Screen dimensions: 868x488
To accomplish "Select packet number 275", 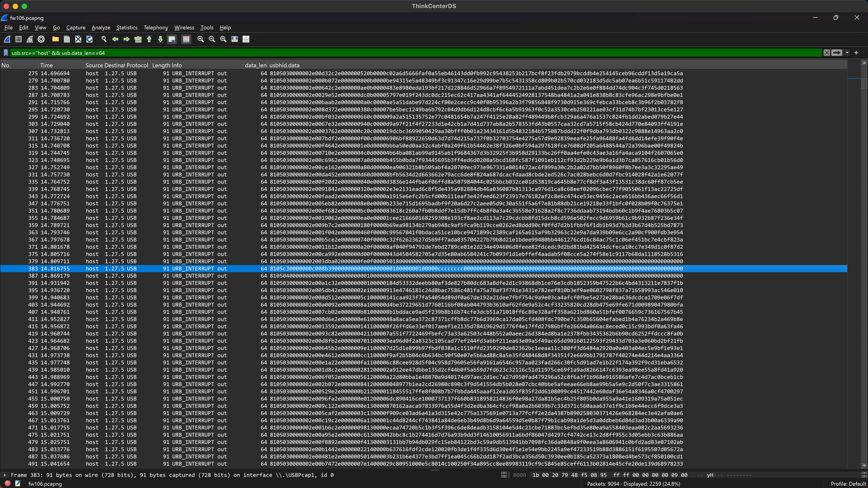I will pyautogui.click(x=424, y=73).
